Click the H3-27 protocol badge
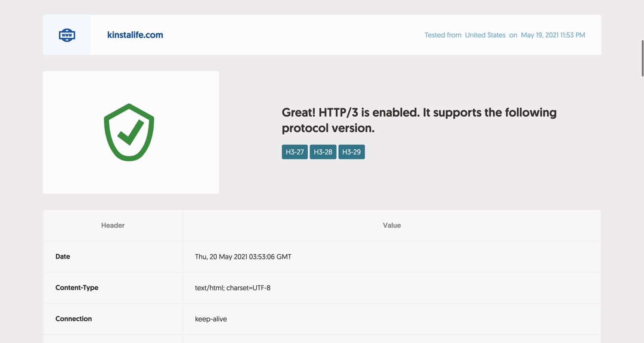The image size is (644, 343). pos(295,151)
